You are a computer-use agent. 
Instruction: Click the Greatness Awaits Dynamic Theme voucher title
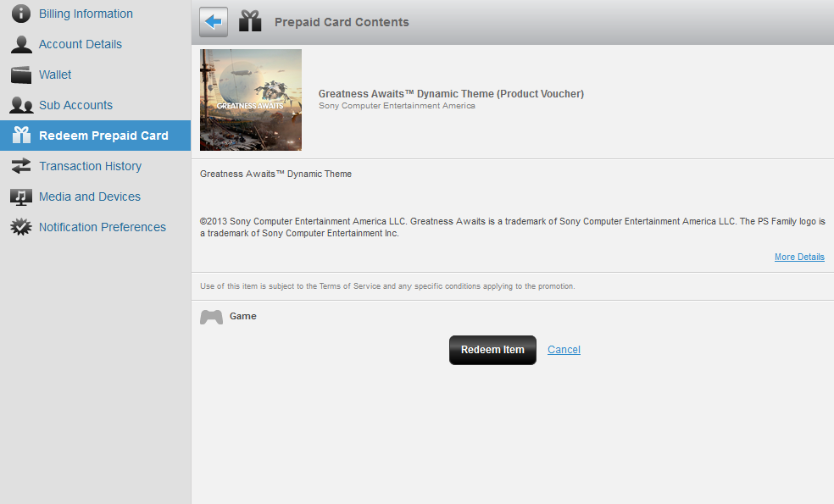[x=451, y=93]
